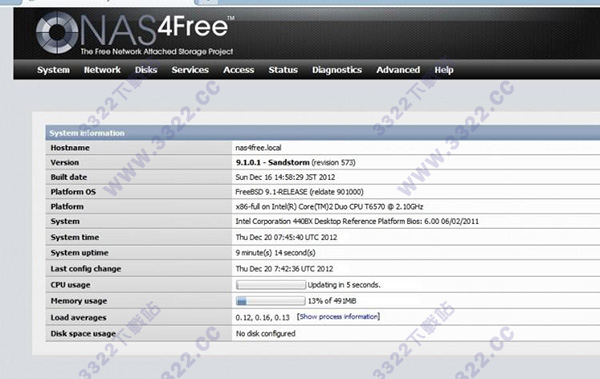
Task: Open the Disks menu
Action: click(x=146, y=70)
